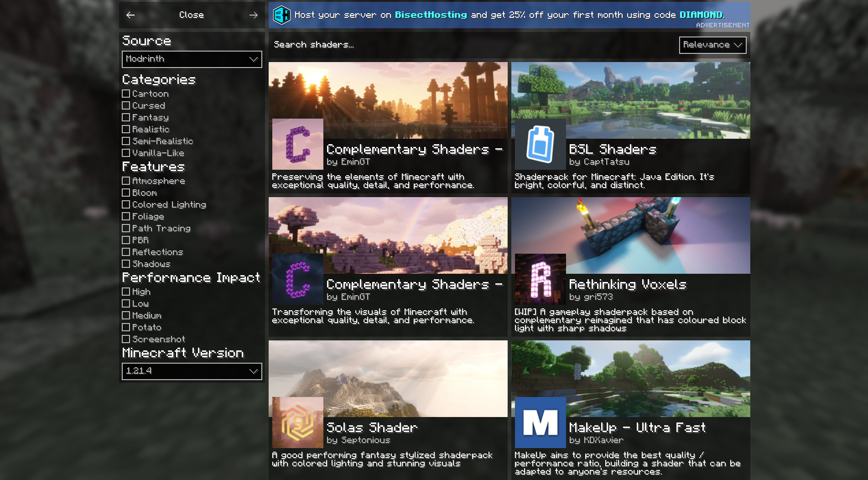
Task: Open the Solas Shader hexagon icon
Action: tap(298, 423)
